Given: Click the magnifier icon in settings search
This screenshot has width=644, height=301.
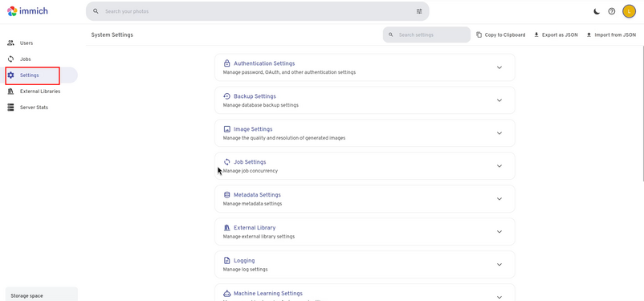Looking at the screenshot, I should pyautogui.click(x=390, y=35).
